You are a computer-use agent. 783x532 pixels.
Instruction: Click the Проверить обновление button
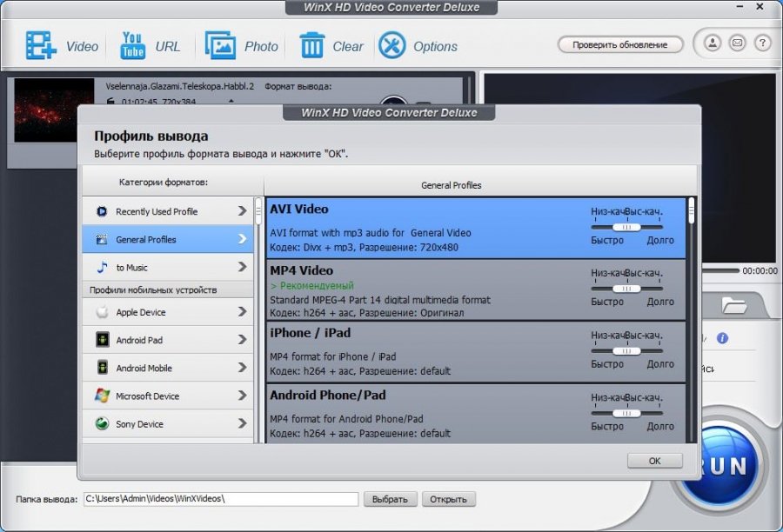point(619,44)
